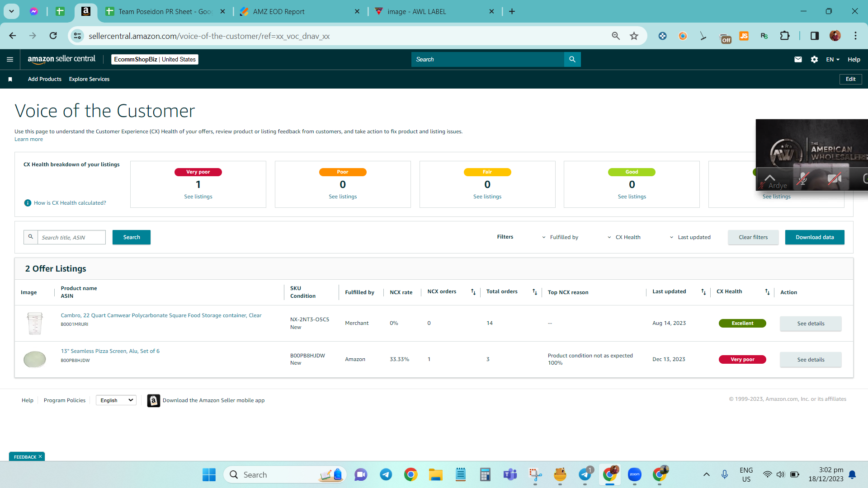
Task: Click the search magnifier button in header
Action: click(572, 59)
